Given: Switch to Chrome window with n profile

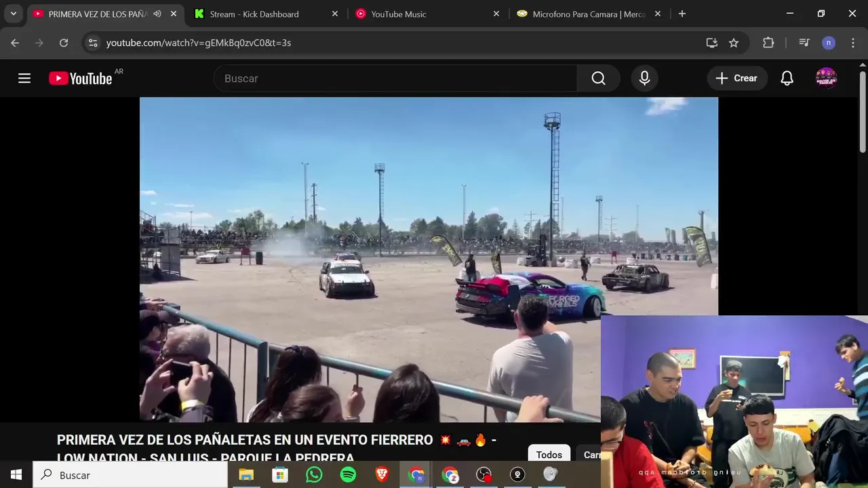Looking at the screenshot, I should [x=416, y=475].
